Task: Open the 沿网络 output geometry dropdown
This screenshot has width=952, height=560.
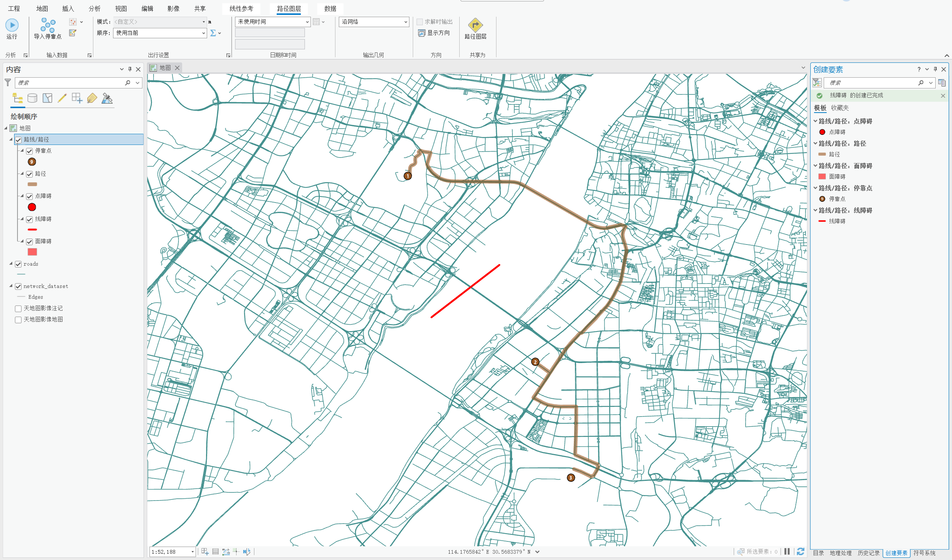Action: [x=406, y=22]
